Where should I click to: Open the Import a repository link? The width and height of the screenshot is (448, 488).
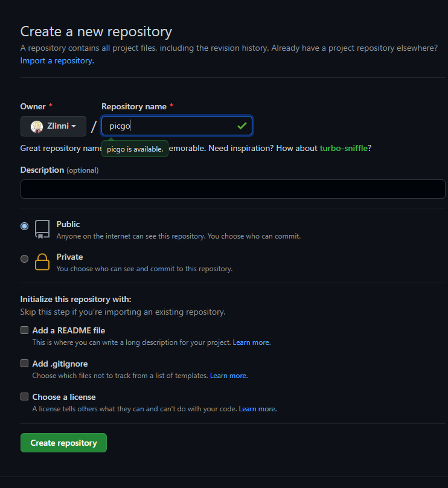pyautogui.click(x=57, y=60)
